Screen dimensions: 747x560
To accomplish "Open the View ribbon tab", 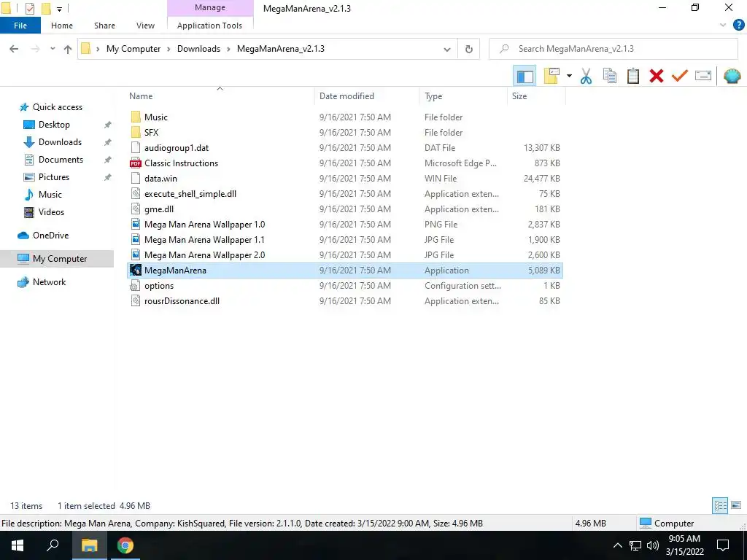I will point(145,26).
